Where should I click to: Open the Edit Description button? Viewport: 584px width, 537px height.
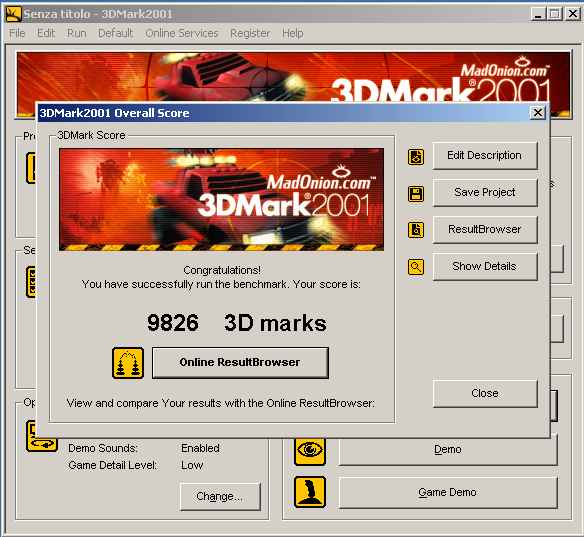(x=485, y=155)
